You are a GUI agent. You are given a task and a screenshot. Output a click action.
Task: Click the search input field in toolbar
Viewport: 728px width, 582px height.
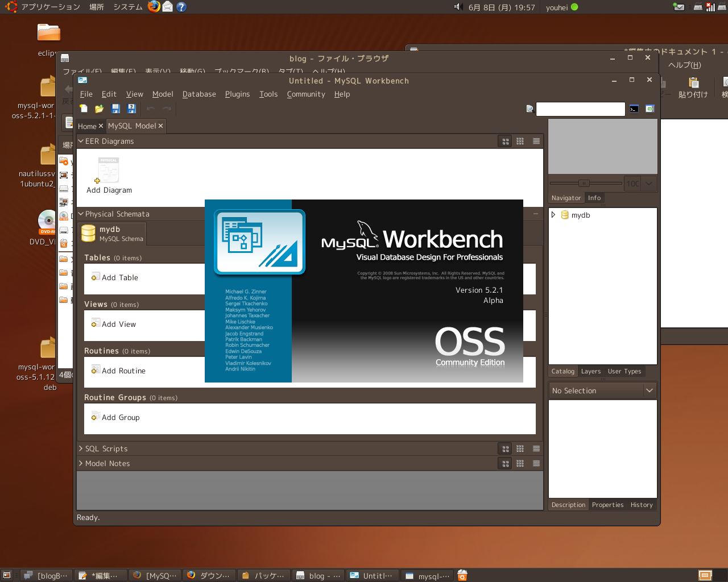click(580, 109)
